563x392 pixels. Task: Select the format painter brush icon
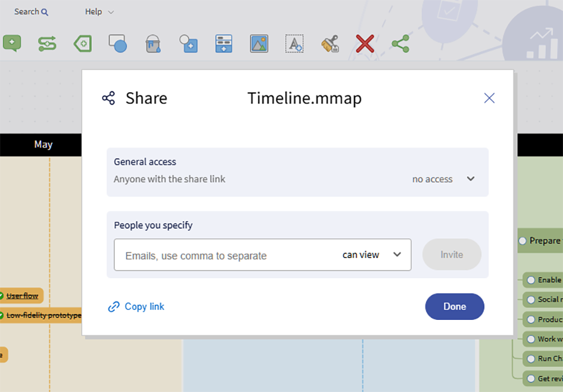click(x=329, y=43)
